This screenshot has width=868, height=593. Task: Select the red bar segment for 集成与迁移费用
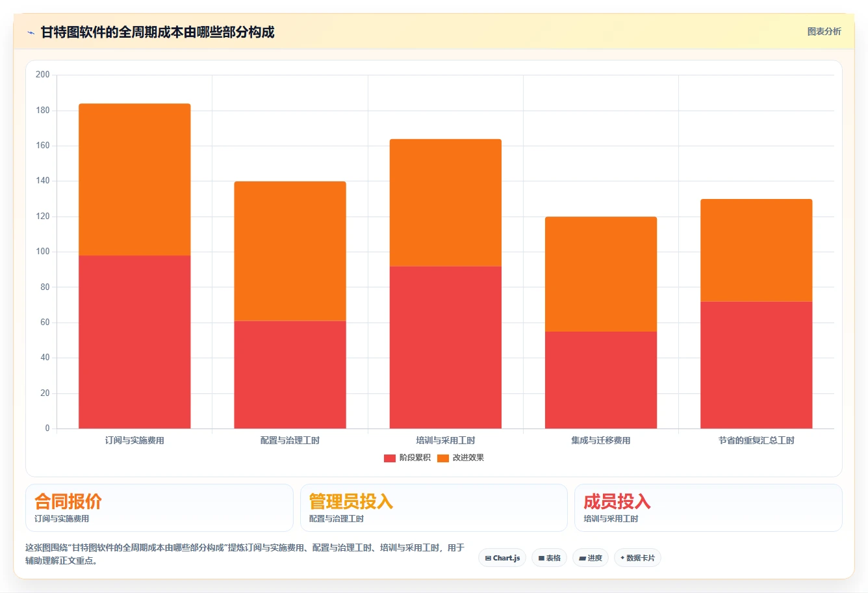601,380
